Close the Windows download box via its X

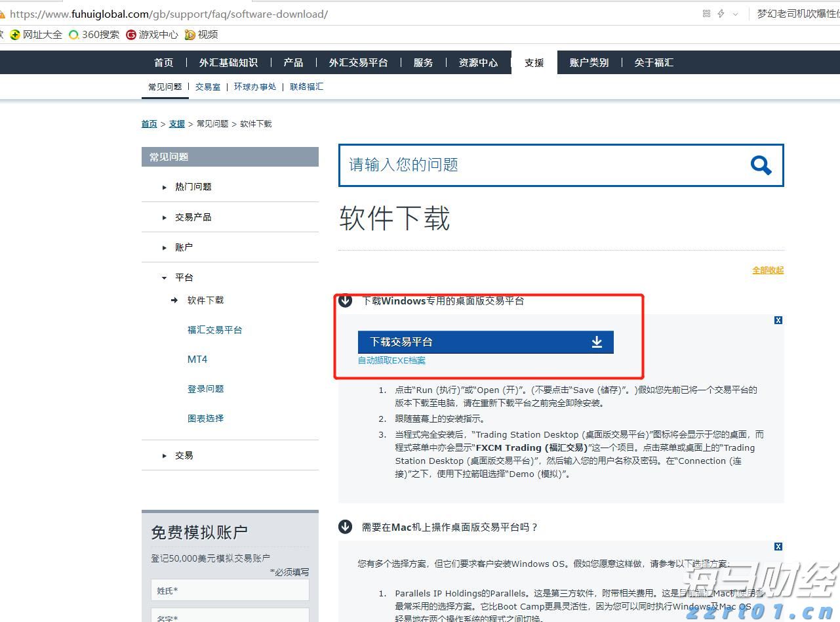[778, 320]
